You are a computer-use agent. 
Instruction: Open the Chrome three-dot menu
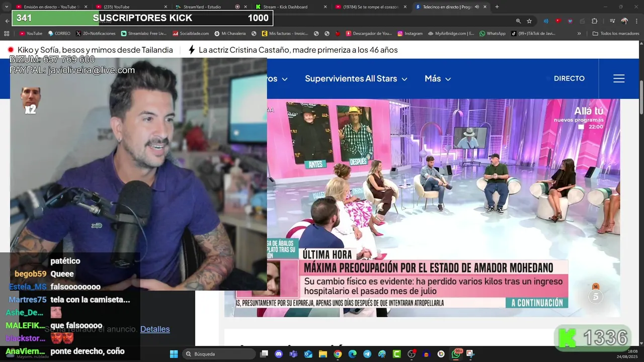tap(635, 21)
